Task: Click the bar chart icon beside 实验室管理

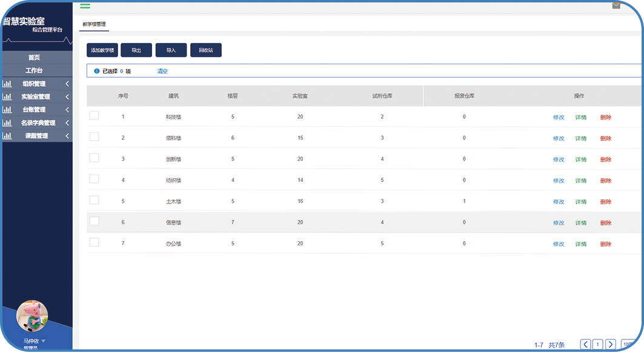Action: coord(7,97)
